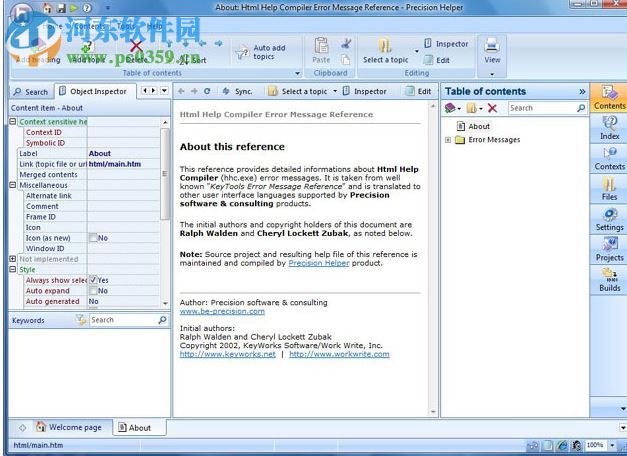This screenshot has width=627, height=456.
Task: Click the run/compile green arrow icon
Action: click(x=74, y=8)
